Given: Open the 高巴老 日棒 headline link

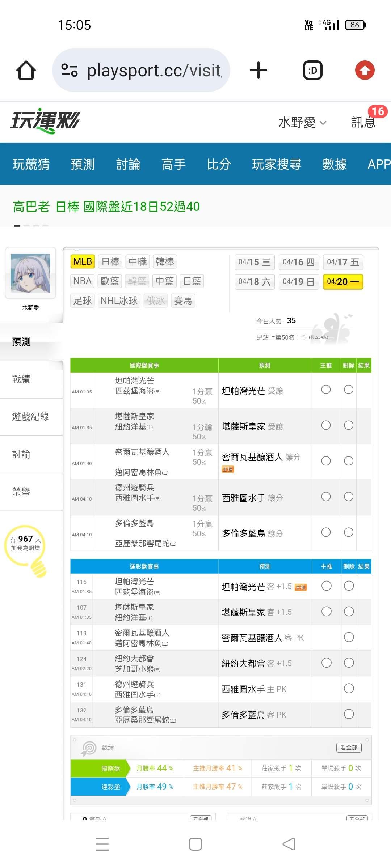Looking at the screenshot, I should click(106, 207).
